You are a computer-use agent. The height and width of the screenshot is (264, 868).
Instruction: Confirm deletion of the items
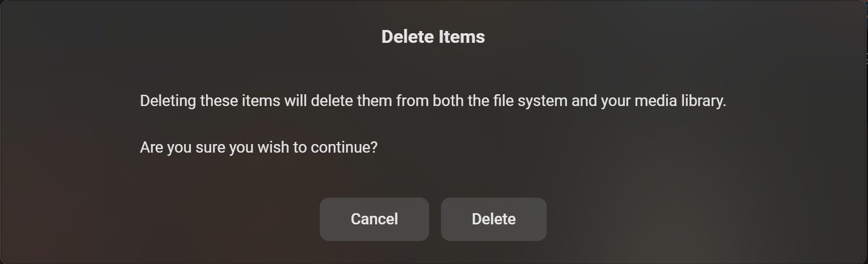494,219
